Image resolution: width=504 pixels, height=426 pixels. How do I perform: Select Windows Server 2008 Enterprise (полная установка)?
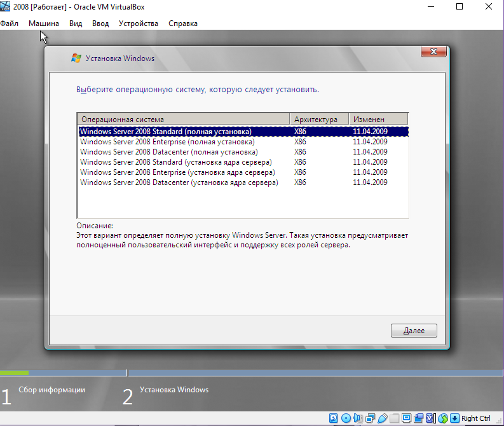[243, 142]
